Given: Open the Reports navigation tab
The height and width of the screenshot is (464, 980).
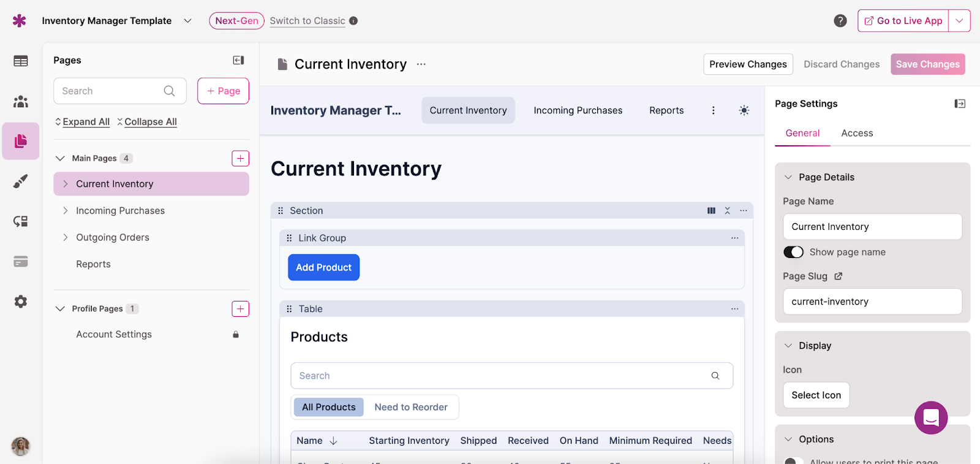Looking at the screenshot, I should tap(666, 110).
